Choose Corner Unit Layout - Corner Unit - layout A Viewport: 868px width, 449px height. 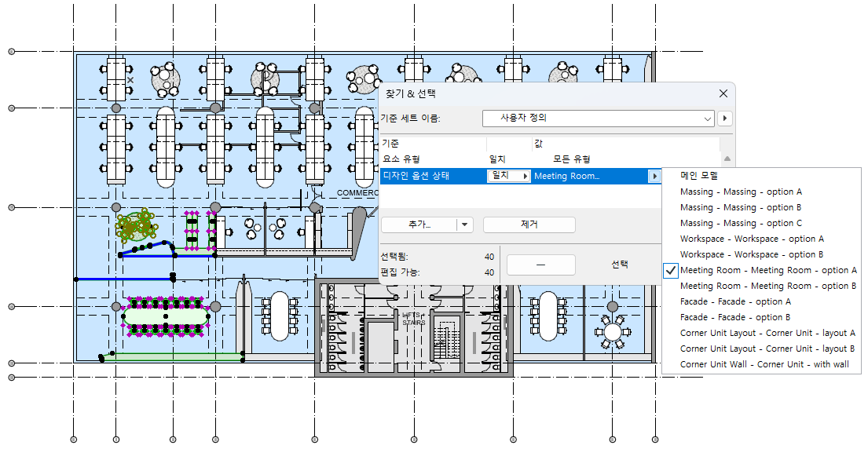click(761, 333)
